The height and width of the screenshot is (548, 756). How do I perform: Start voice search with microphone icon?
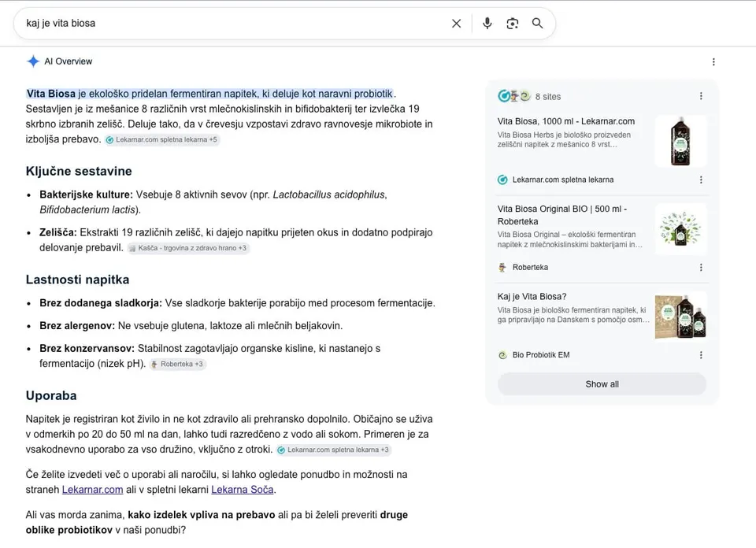point(487,23)
